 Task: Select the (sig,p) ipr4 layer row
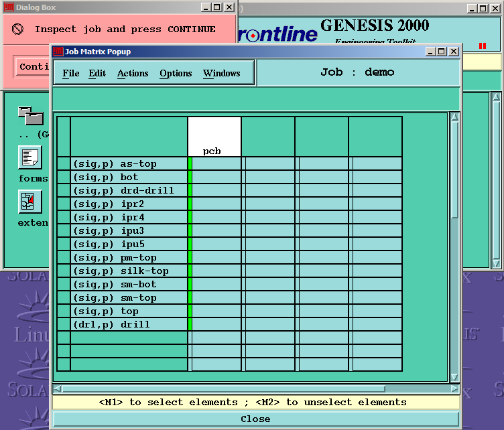click(x=129, y=218)
